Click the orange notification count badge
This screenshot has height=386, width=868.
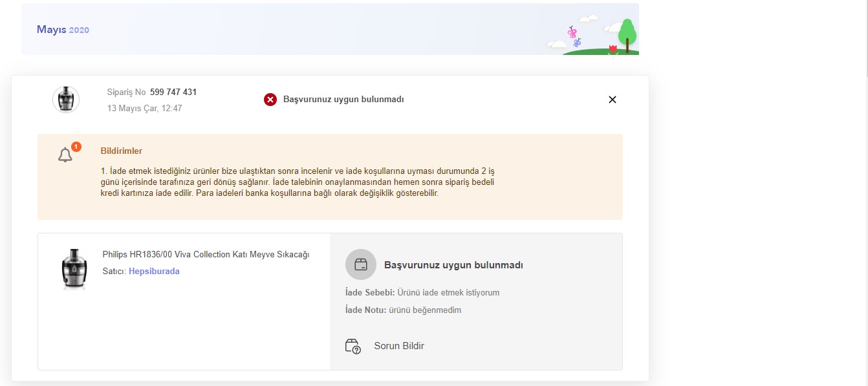point(76,147)
